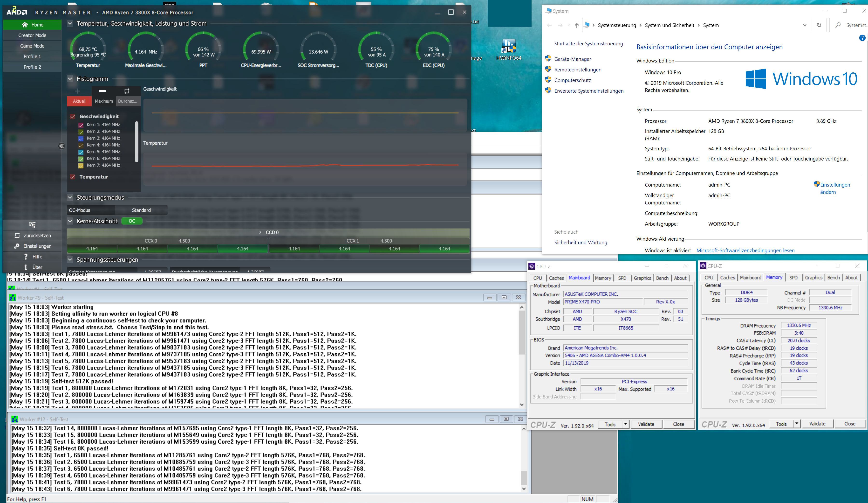868x503 pixels.
Task: Toggle the Geschwindigkeit checkbox in histogram
Action: click(x=73, y=117)
